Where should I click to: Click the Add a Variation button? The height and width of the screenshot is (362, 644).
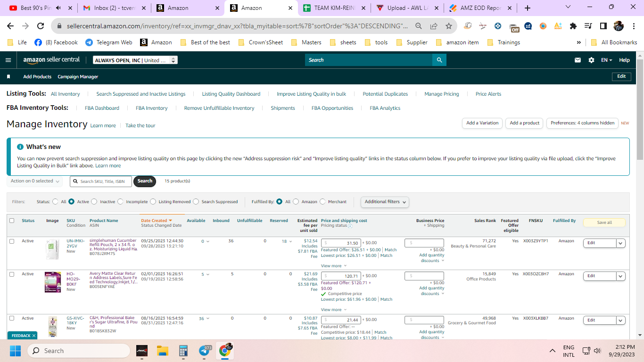[482, 123]
